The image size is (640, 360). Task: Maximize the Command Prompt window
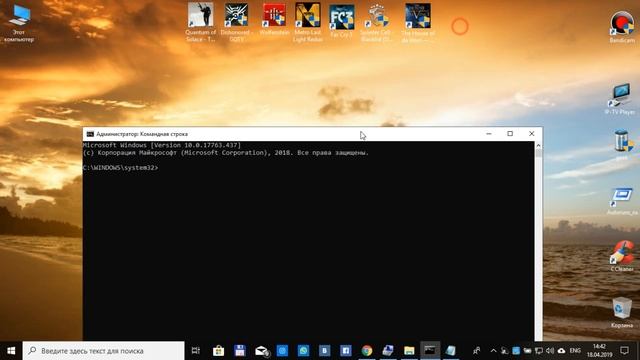point(510,134)
